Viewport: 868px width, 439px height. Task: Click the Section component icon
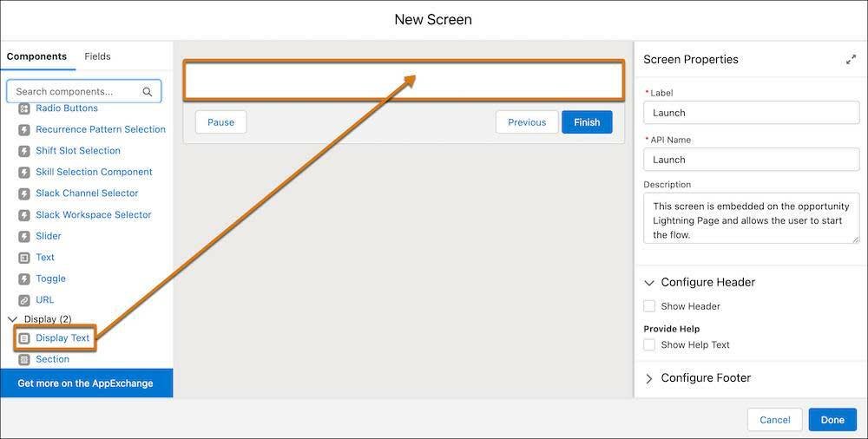coord(23,360)
